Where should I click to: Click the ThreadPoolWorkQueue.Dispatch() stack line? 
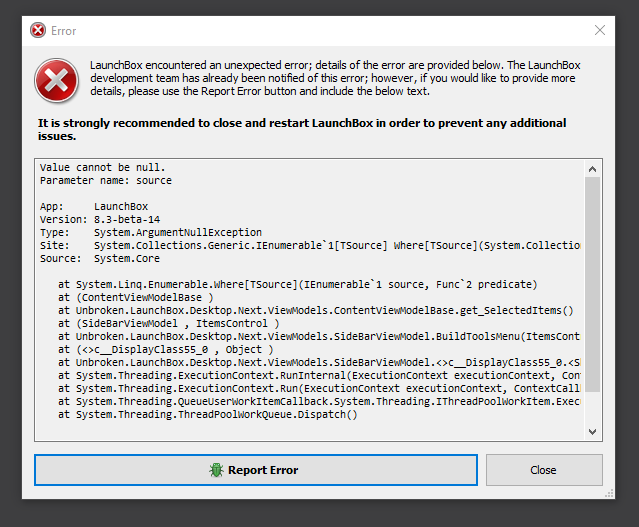tap(207, 415)
